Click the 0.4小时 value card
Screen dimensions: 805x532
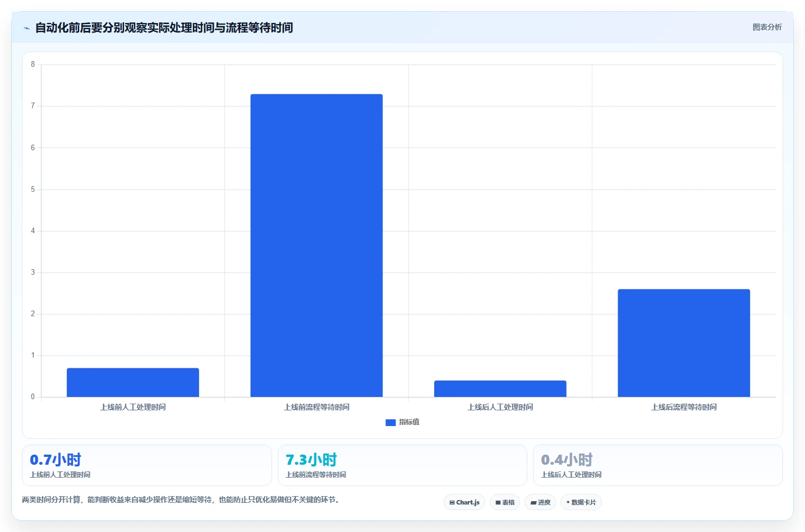[x=657, y=465]
